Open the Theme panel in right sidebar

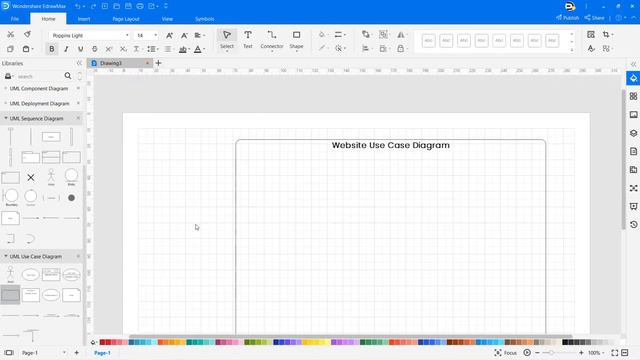click(633, 96)
